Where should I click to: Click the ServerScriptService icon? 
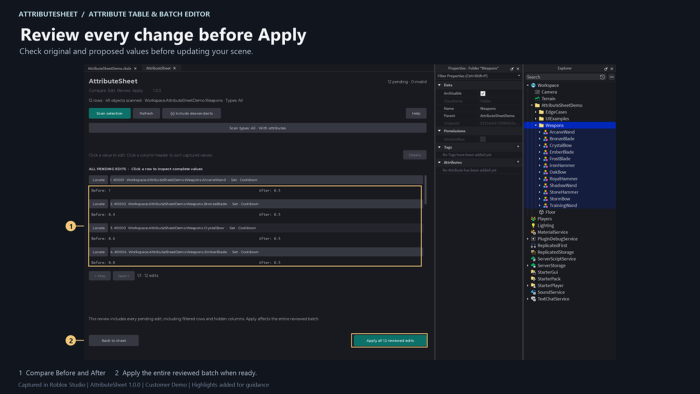(533, 259)
